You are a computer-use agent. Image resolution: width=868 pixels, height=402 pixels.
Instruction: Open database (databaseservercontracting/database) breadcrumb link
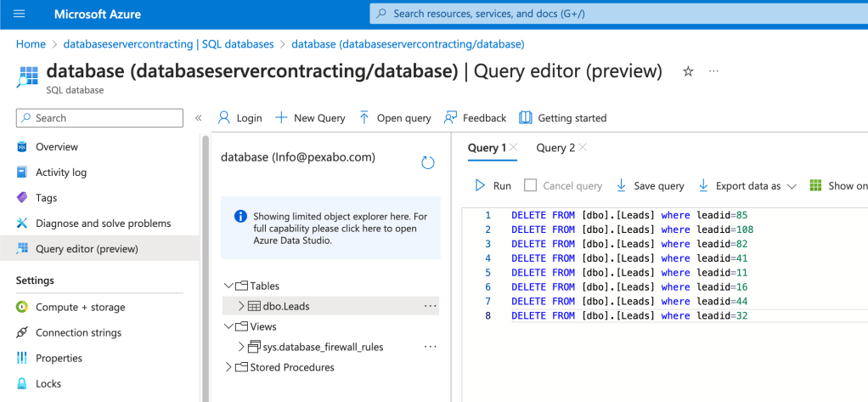[408, 44]
